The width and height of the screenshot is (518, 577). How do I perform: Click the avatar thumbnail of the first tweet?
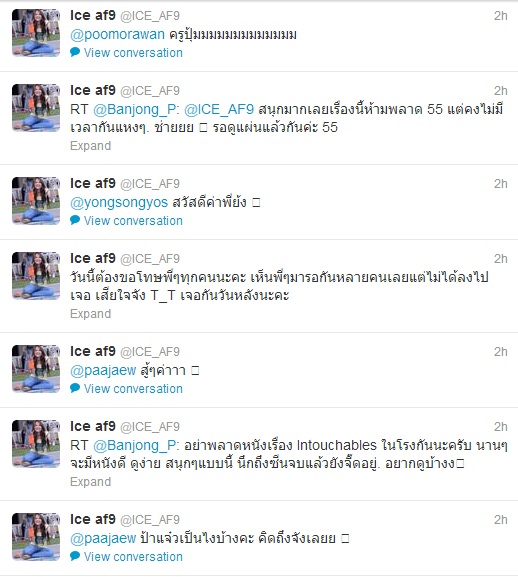(36, 33)
